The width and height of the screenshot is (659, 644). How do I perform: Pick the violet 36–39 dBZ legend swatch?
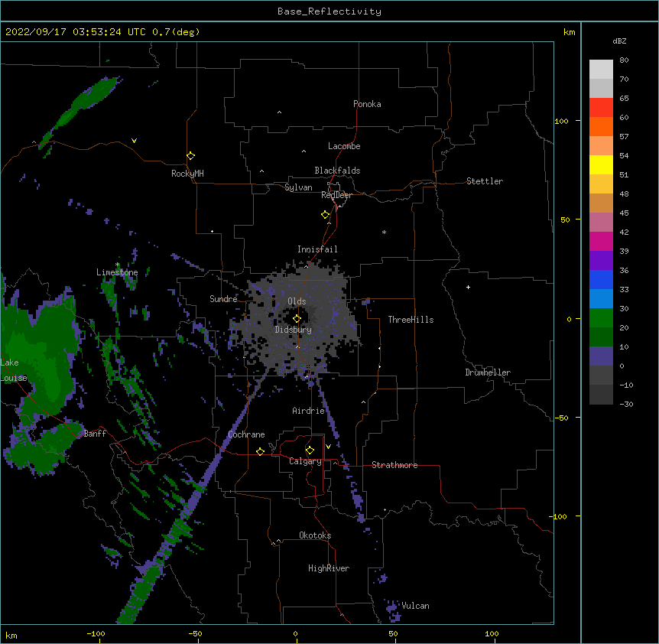(x=601, y=261)
